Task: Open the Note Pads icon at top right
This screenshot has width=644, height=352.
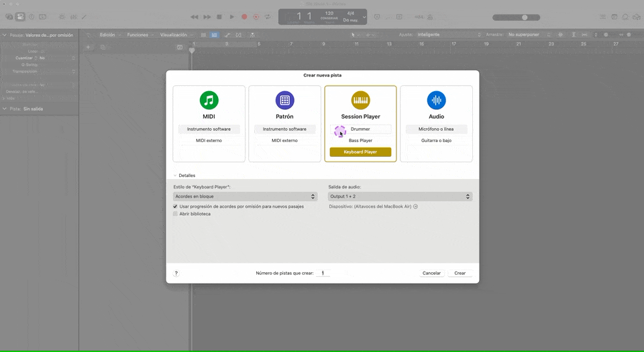Action: 614,17
